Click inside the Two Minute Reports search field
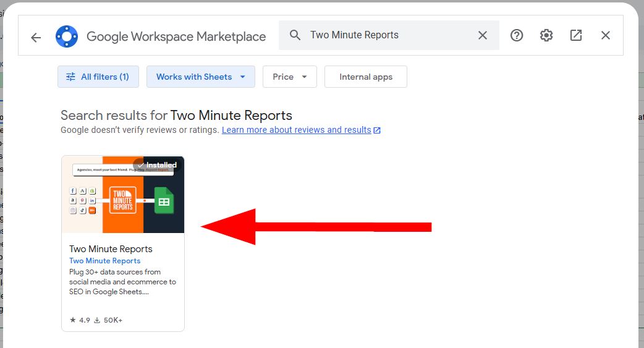644x348 pixels. (388, 35)
